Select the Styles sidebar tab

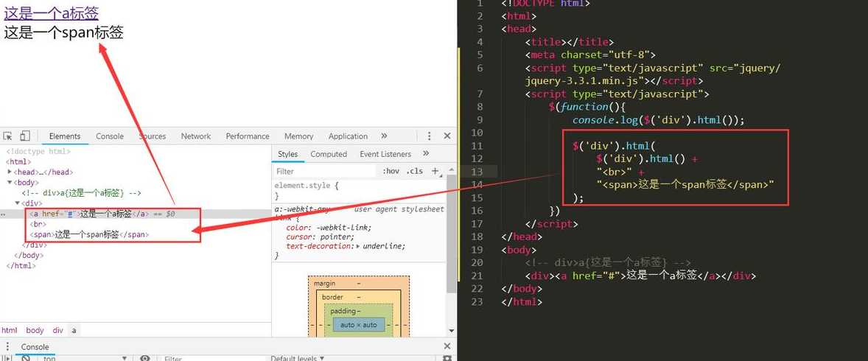288,154
